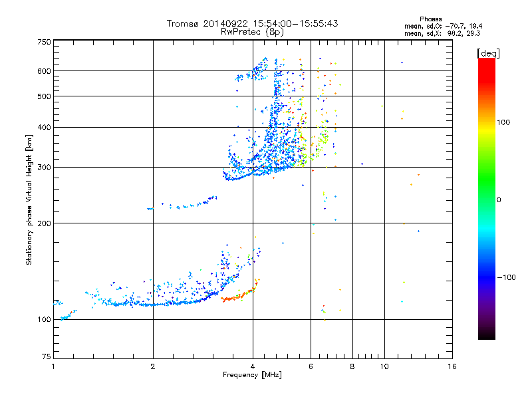Click the x-axis tick label '10'

(x=384, y=366)
